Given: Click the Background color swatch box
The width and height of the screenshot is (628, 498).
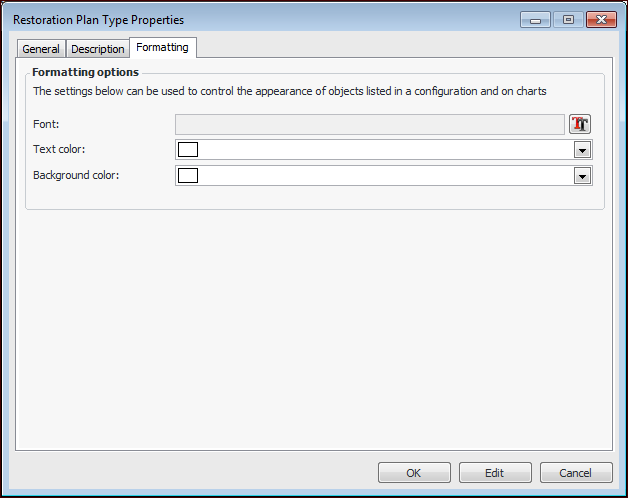Looking at the screenshot, I should (x=188, y=176).
